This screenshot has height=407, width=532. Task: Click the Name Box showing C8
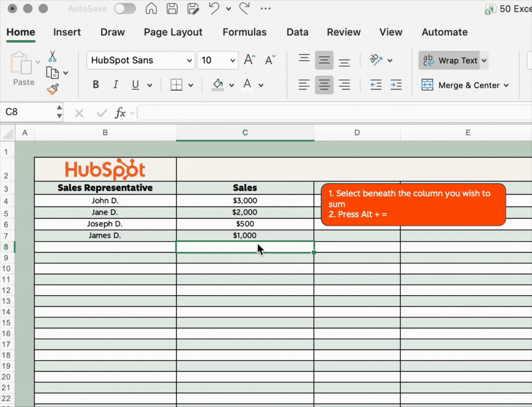29,112
